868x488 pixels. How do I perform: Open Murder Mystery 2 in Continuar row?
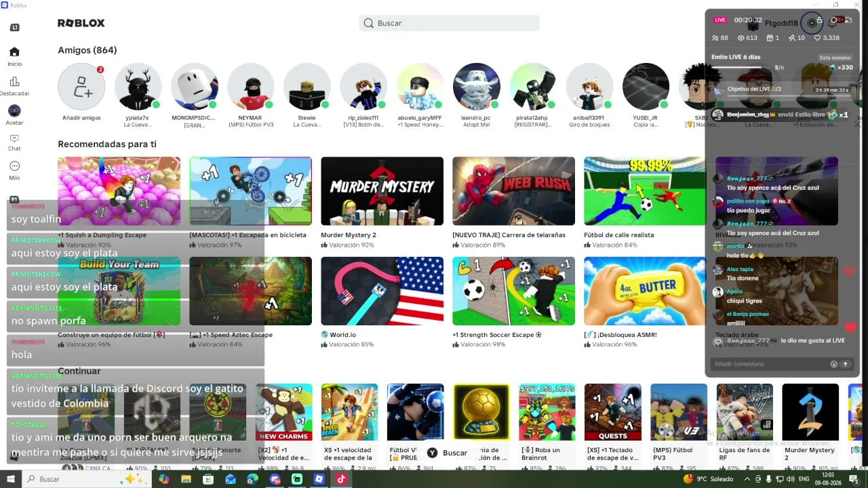[810, 412]
